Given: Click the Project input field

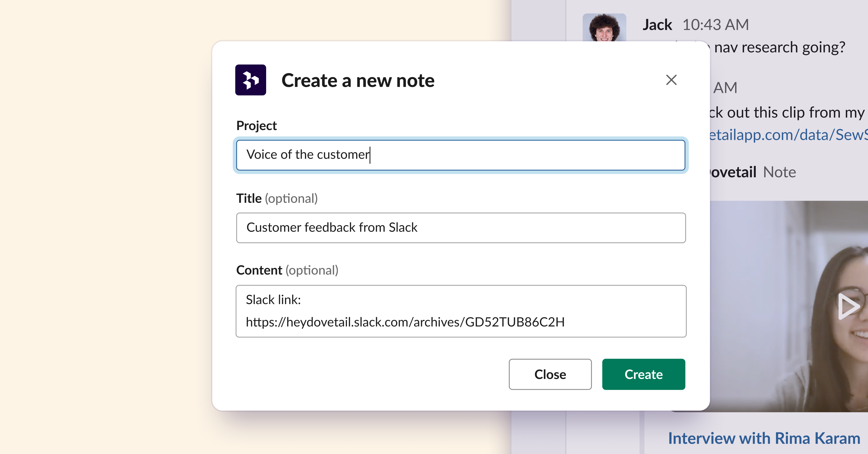Looking at the screenshot, I should pos(460,155).
